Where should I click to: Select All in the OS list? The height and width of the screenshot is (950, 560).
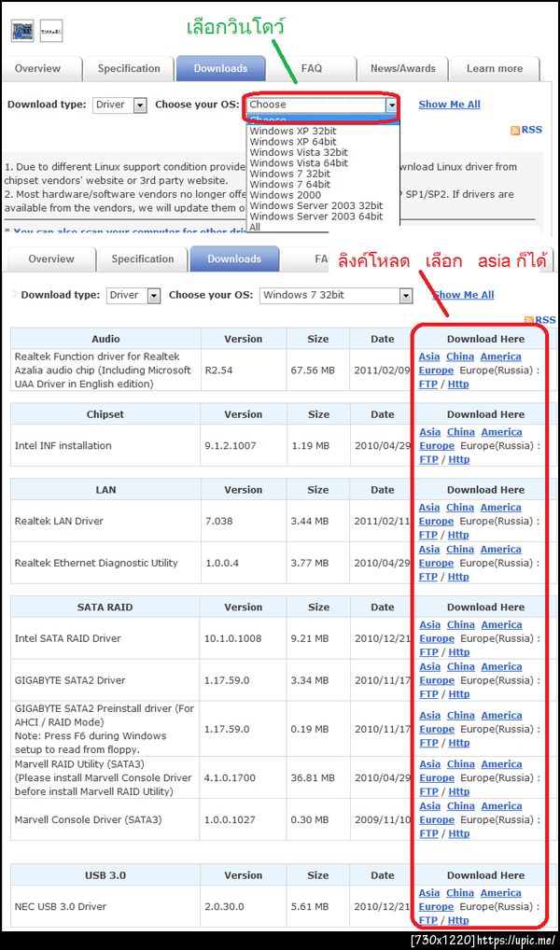tap(255, 227)
